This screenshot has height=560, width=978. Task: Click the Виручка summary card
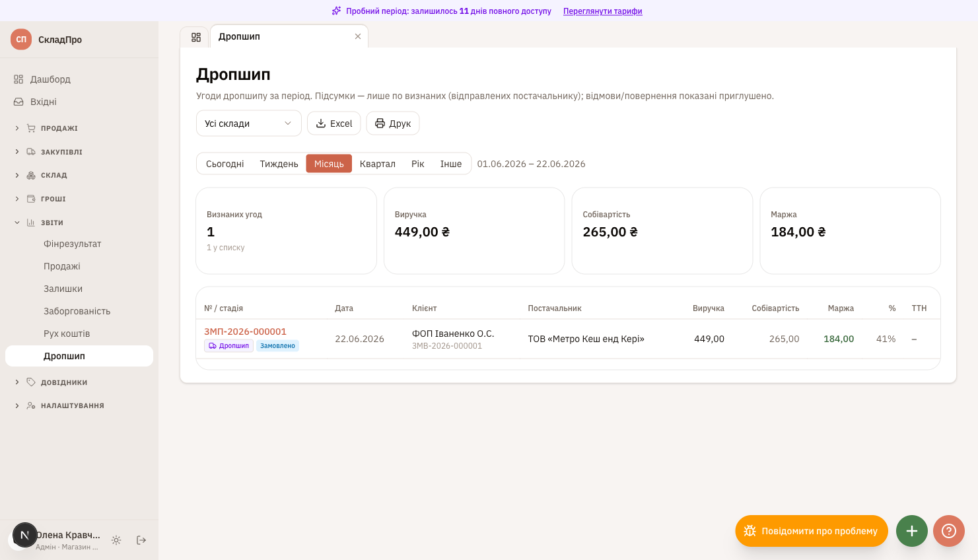(x=474, y=230)
